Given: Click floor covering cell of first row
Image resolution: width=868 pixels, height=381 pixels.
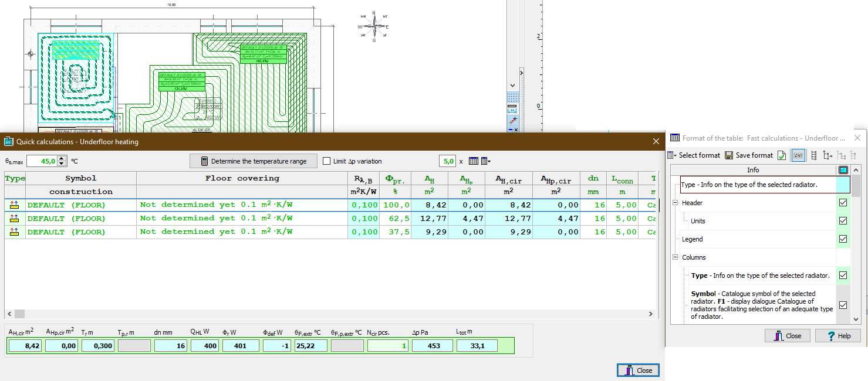Looking at the screenshot, I should [242, 205].
